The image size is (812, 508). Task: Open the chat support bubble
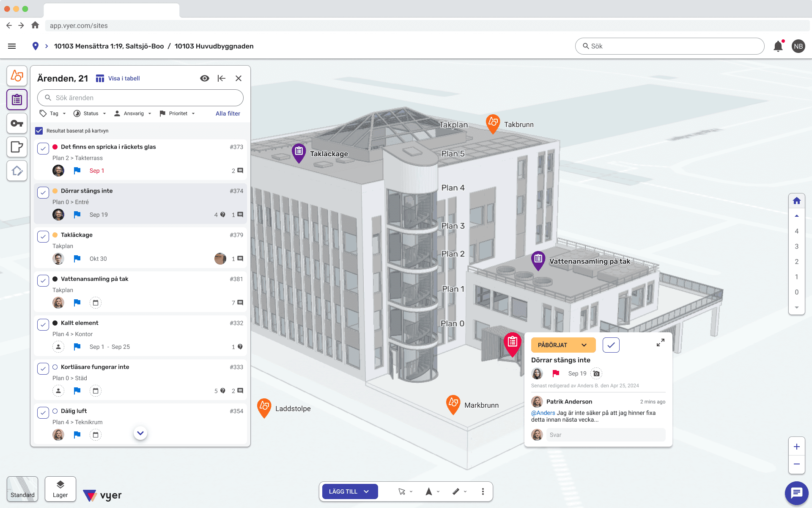(796, 493)
